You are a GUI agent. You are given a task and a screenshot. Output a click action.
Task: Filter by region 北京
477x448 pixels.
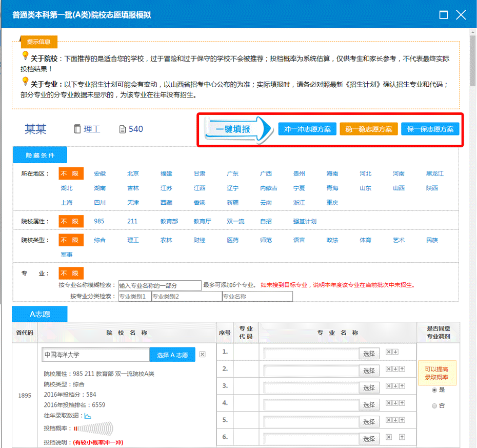(x=133, y=173)
